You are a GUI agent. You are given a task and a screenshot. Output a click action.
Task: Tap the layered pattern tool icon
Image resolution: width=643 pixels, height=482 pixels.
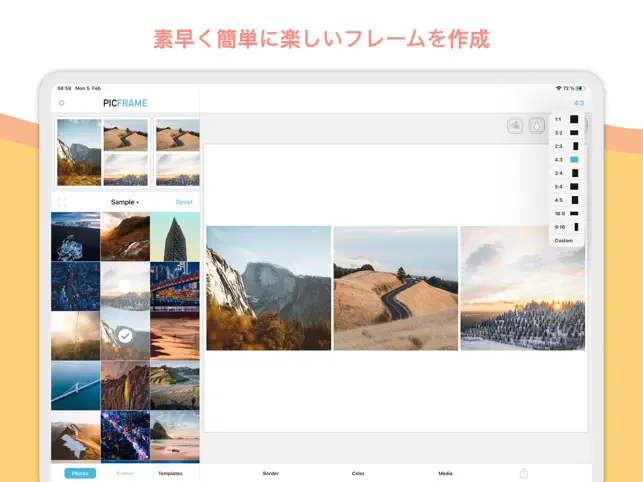click(x=515, y=126)
